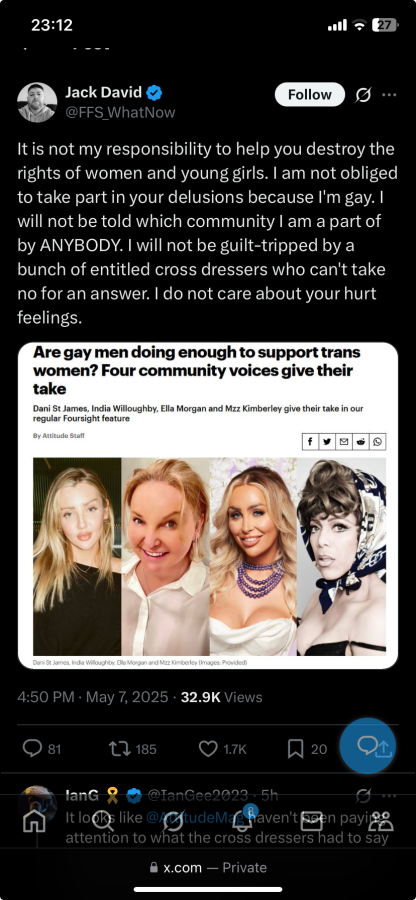The image size is (416, 900).
Task: Open the Attitude article image card
Action: click(x=208, y=506)
